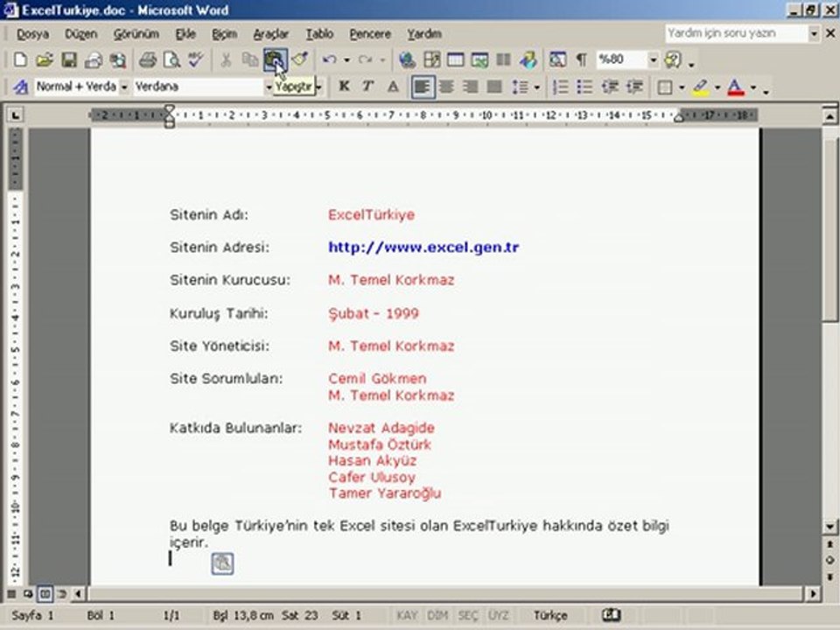Open the Dosya menu
This screenshot has height=630, width=840.
(x=32, y=34)
